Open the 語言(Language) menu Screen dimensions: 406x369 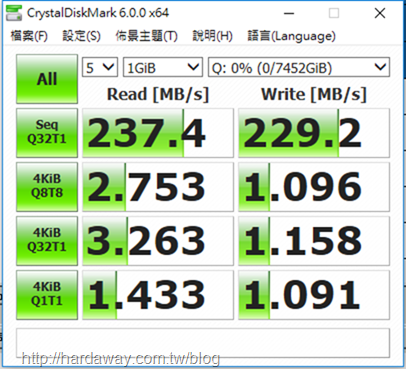pos(292,36)
